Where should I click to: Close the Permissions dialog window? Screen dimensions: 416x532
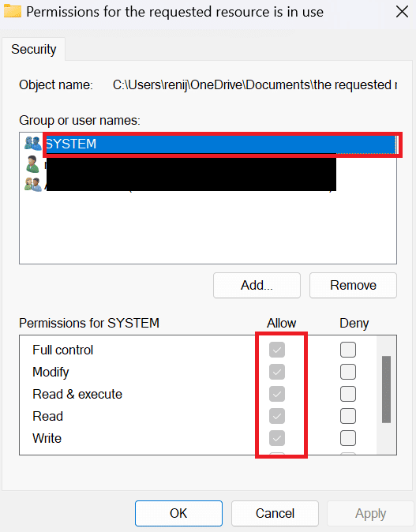(x=402, y=12)
